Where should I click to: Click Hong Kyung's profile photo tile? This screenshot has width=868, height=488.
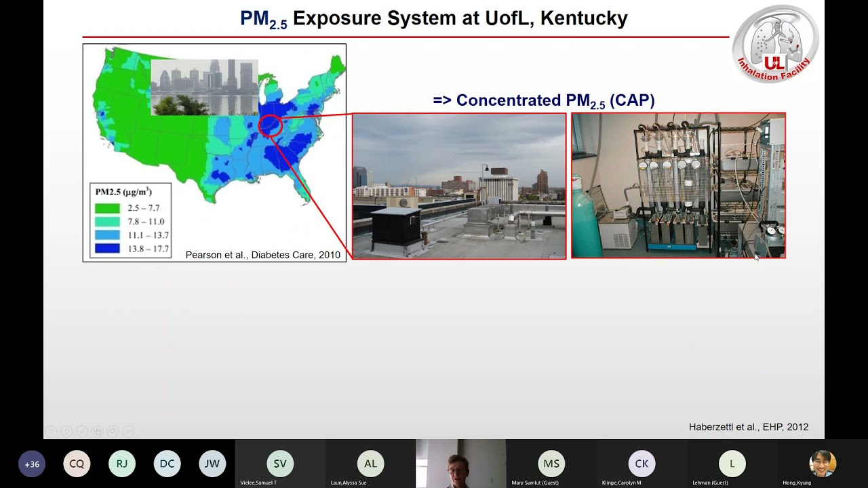(x=823, y=464)
